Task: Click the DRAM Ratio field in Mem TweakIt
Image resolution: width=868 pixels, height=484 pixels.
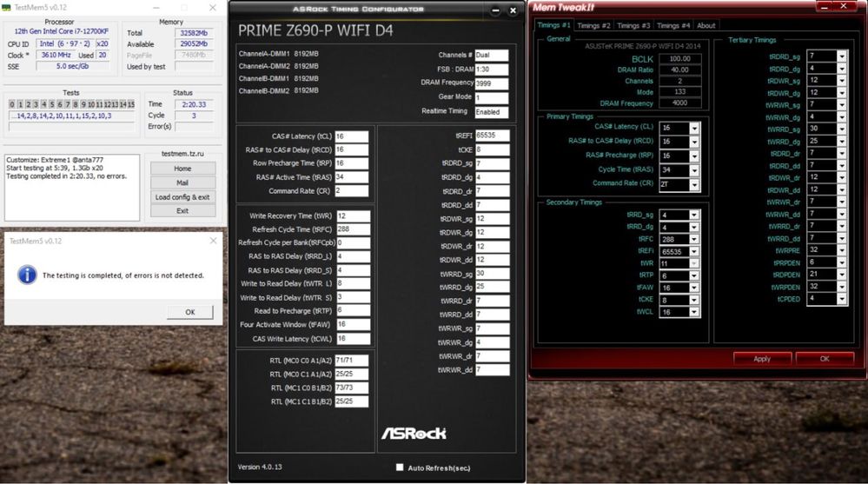Action: point(679,70)
